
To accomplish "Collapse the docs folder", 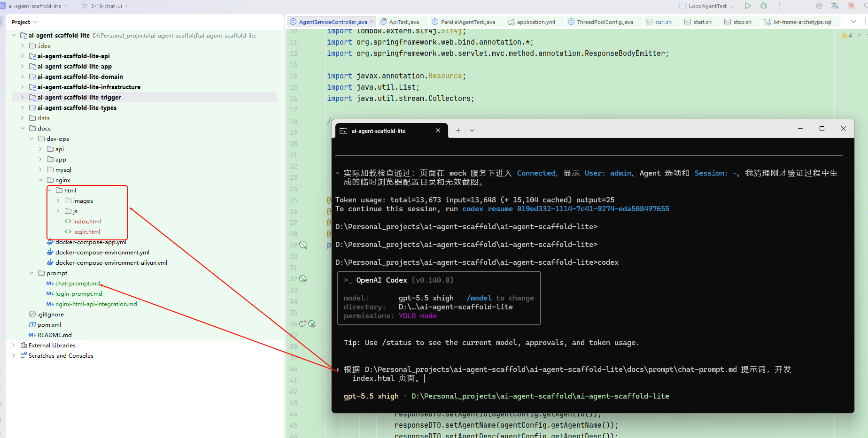I will pos(22,128).
